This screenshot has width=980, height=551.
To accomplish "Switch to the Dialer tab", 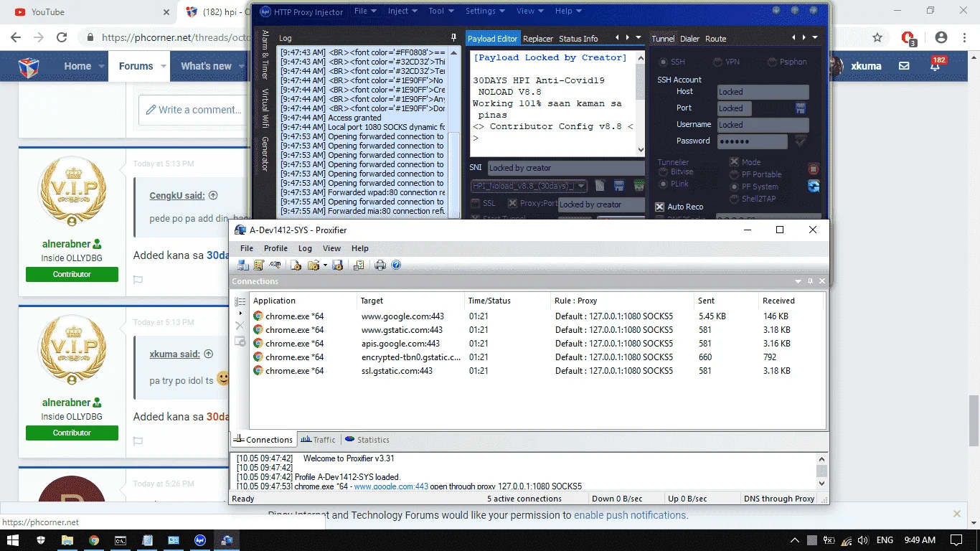I will (x=689, y=39).
